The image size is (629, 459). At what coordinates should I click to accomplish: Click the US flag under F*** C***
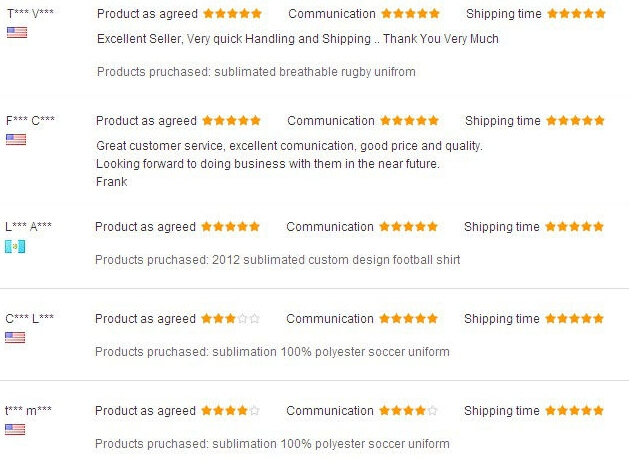[x=16, y=140]
